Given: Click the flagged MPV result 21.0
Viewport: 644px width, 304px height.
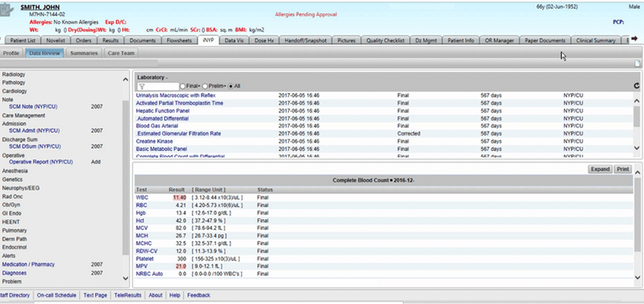Looking at the screenshot, I should pyautogui.click(x=181, y=266).
